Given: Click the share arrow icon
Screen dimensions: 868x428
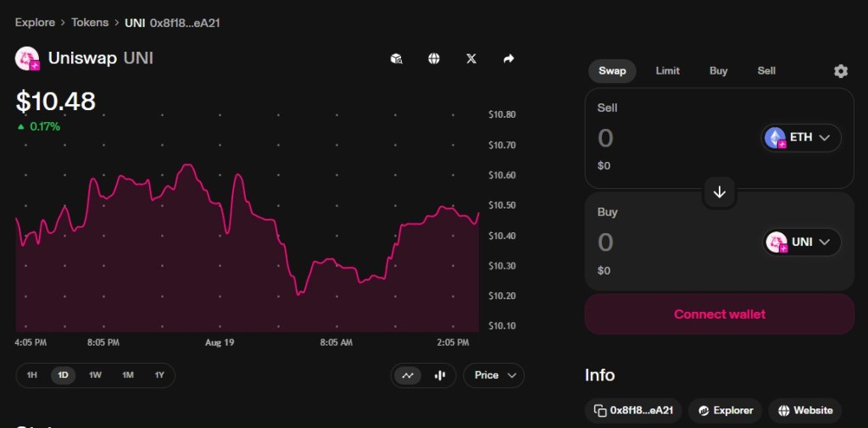Looking at the screenshot, I should click(x=509, y=58).
